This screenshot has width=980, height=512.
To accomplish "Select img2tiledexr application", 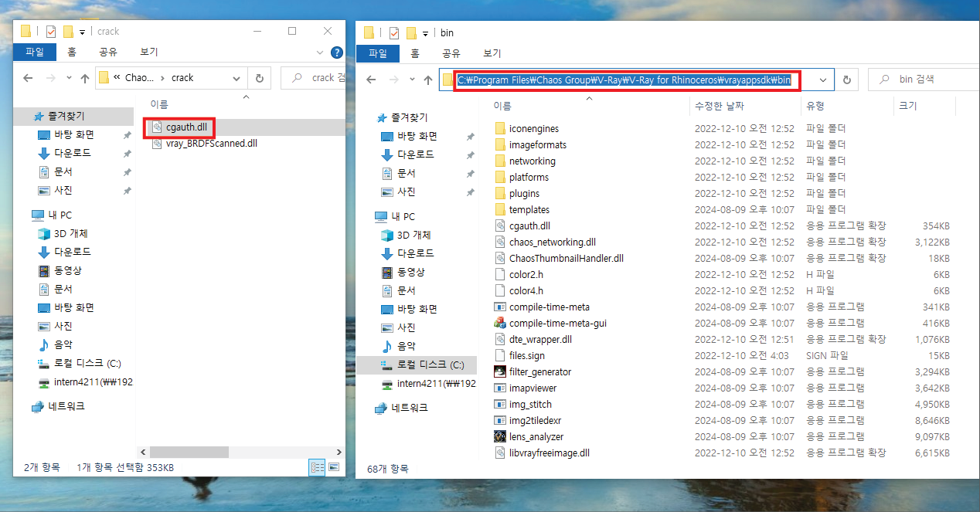I will coord(536,420).
